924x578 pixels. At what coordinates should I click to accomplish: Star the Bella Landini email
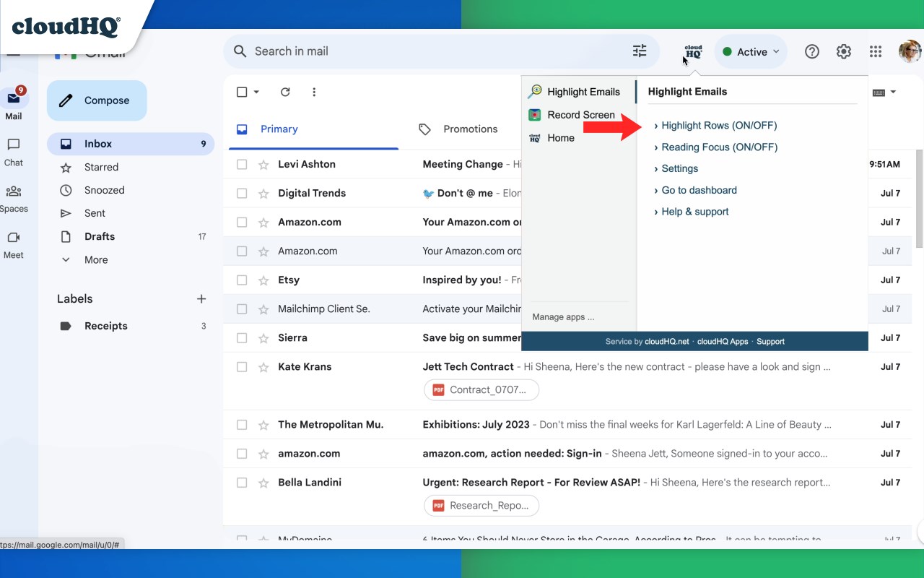point(263,482)
